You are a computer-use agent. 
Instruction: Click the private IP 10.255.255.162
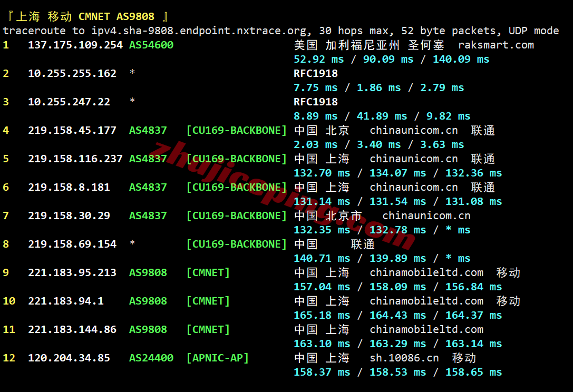click(x=72, y=74)
